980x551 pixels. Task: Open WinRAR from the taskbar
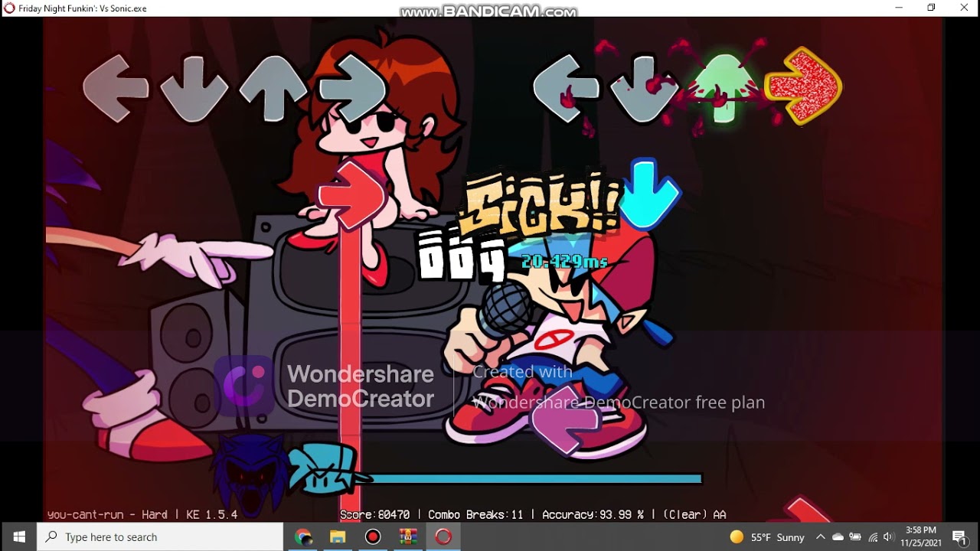408,537
